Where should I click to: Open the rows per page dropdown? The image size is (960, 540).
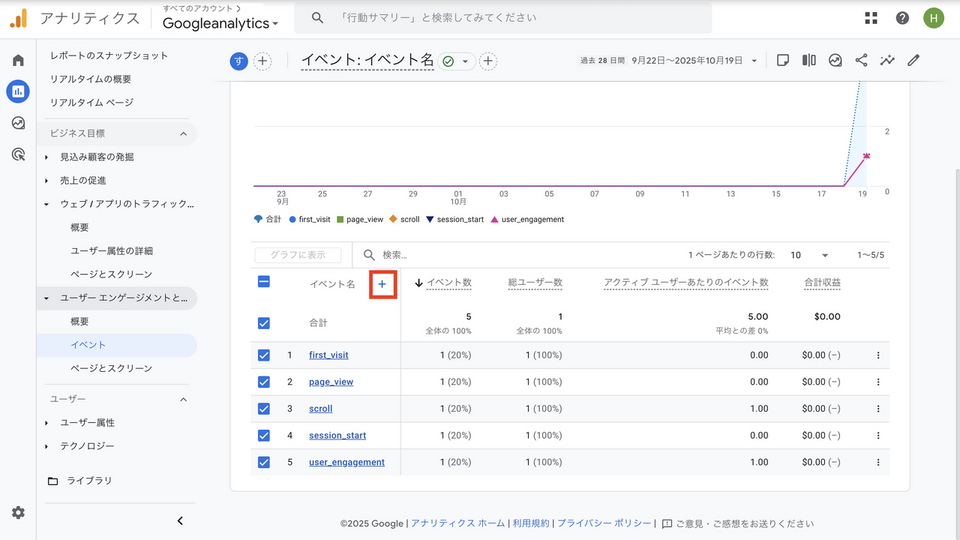[809, 256]
